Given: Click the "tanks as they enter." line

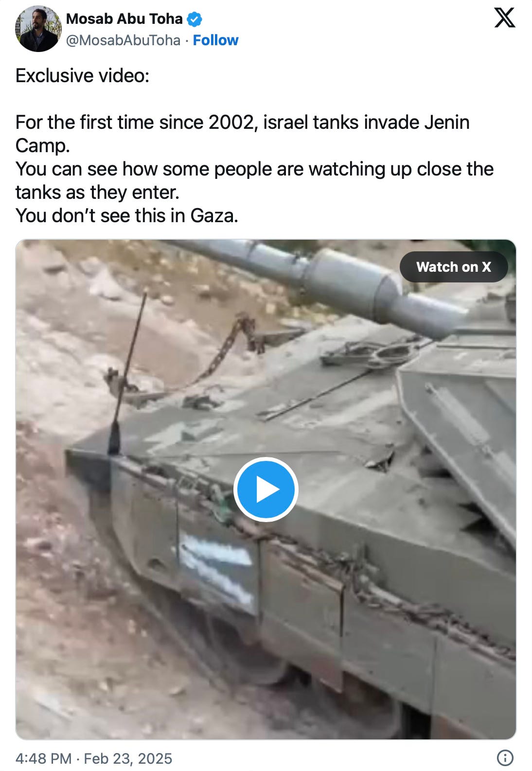Looking at the screenshot, I should click(97, 192).
